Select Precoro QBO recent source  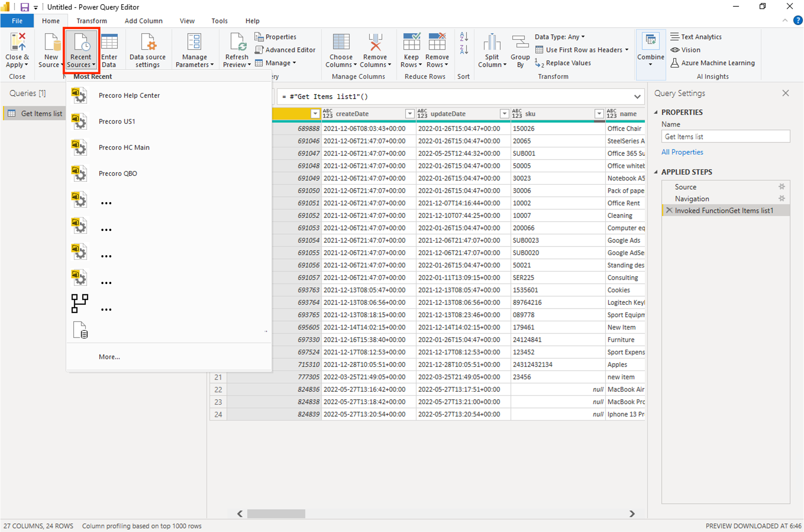click(x=169, y=174)
